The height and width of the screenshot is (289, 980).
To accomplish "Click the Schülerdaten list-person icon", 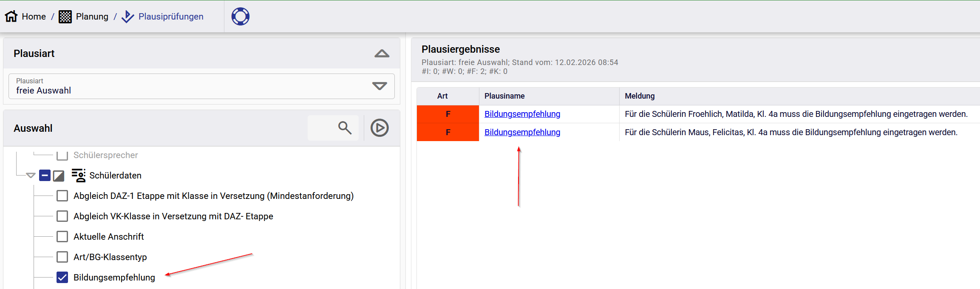I will click(x=78, y=176).
